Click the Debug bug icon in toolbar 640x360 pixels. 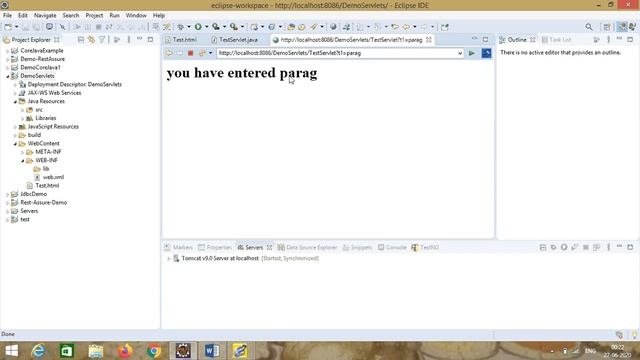click(180, 27)
